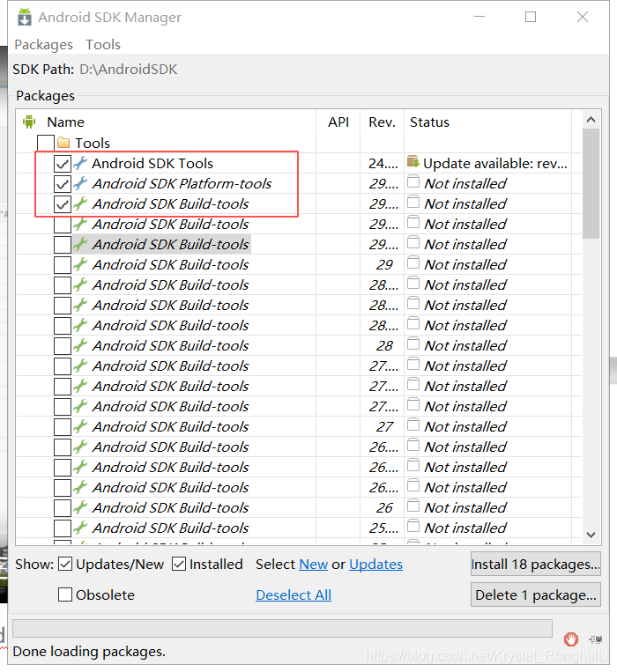Click the scroll up arrow of package list
617x672 pixels.
[x=591, y=120]
